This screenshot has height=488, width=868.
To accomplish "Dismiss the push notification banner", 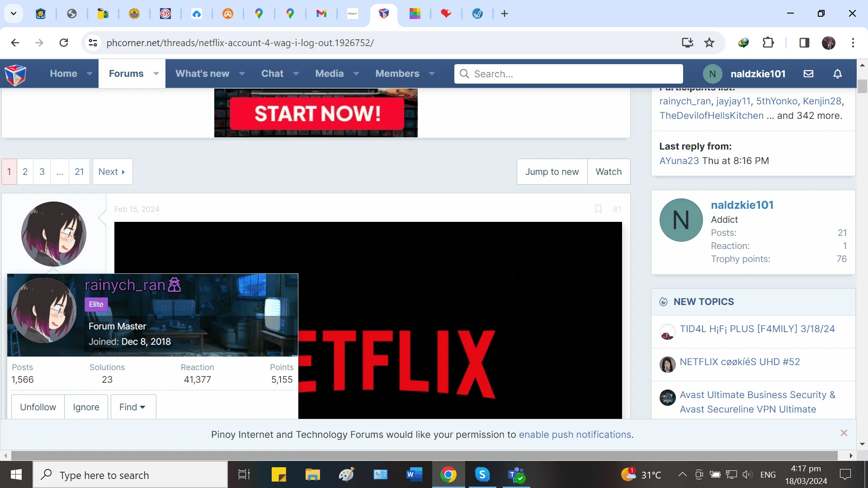I will pyautogui.click(x=844, y=433).
